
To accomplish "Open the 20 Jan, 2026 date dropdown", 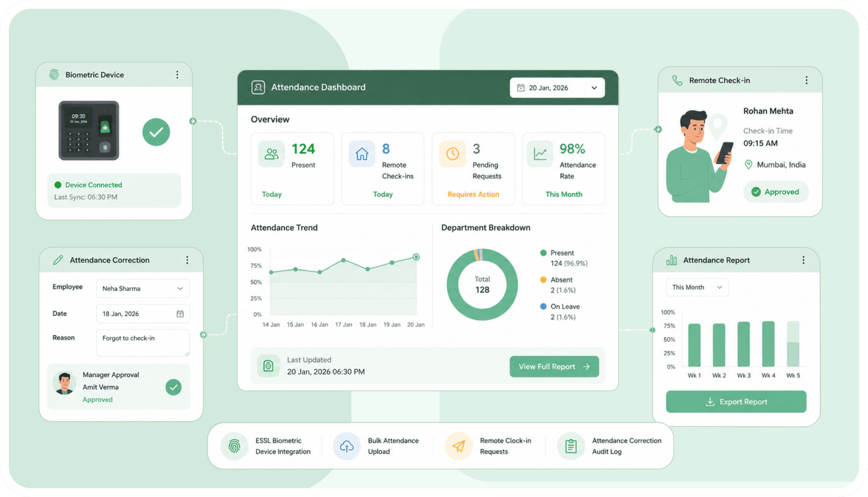I will [x=557, y=88].
